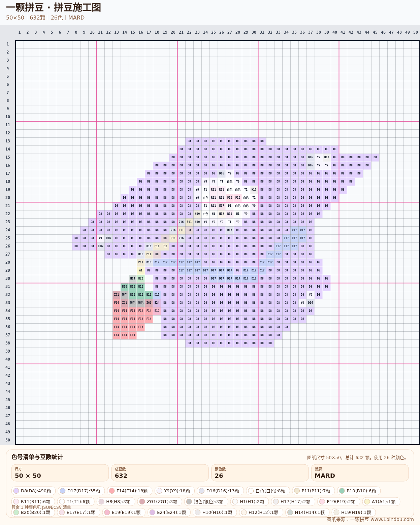Choose the P19 pink legend chip

coord(338,502)
